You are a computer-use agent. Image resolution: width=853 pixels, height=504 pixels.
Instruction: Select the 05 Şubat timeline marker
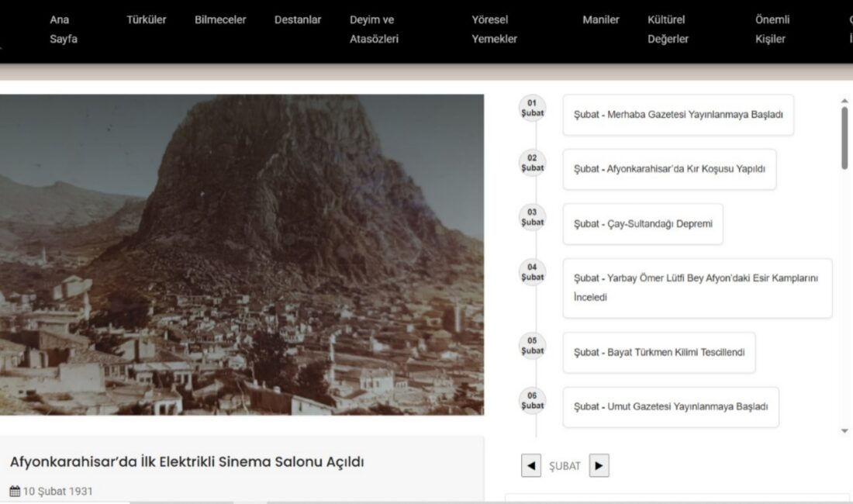point(531,346)
